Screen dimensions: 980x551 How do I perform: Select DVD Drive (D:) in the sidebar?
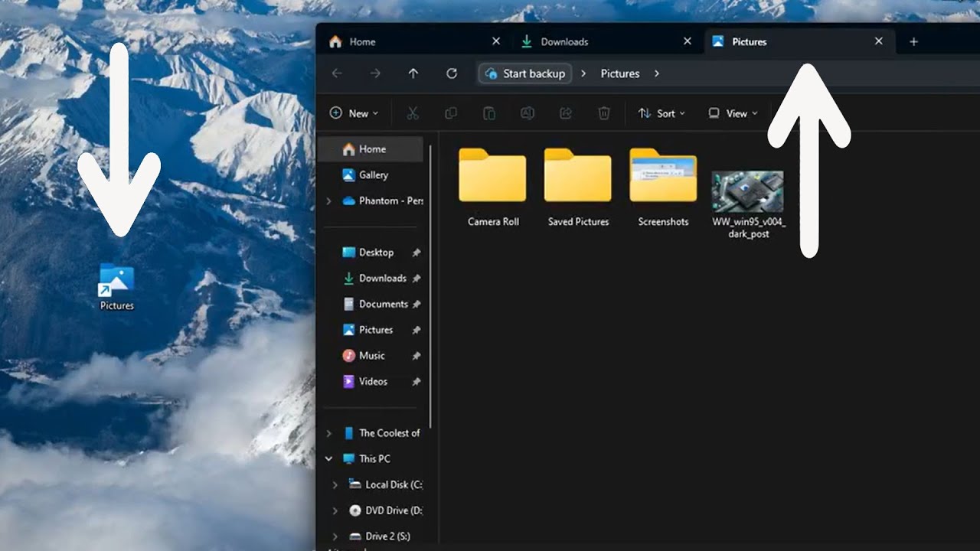coord(385,510)
